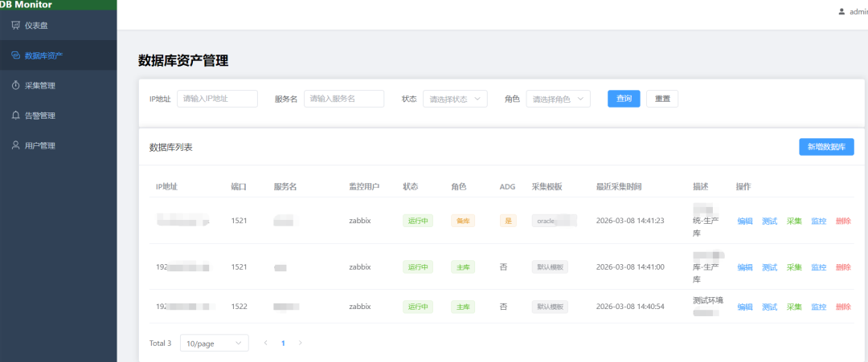Image resolution: width=868 pixels, height=362 pixels.
Task: Click 编辑 in the 14:41:23 row
Action: click(745, 221)
